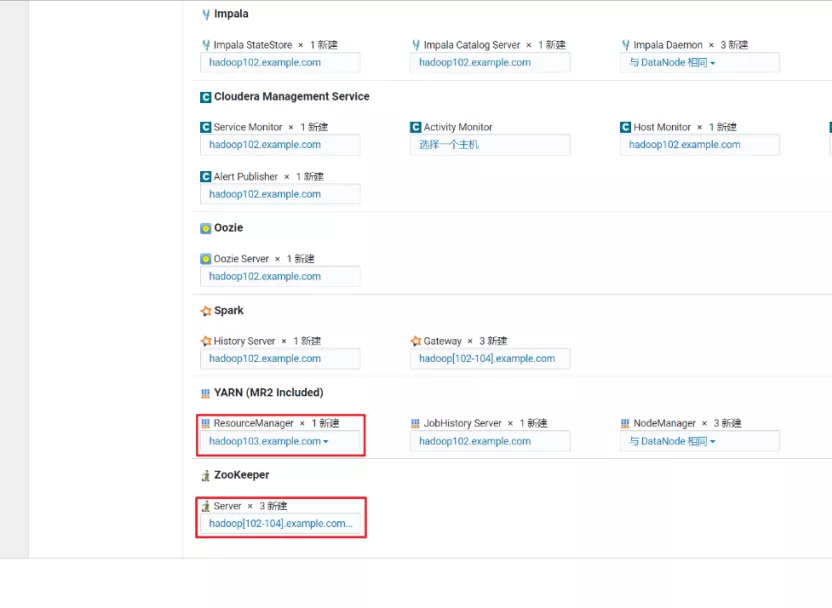Click the Spark Gateway role icon
The image size is (832, 608).
coord(416,341)
